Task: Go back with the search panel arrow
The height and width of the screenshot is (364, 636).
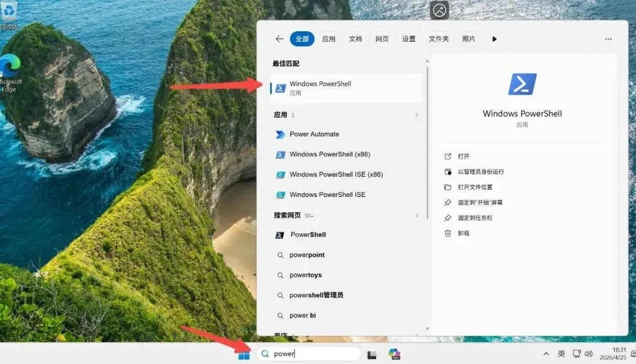Action: pos(280,39)
